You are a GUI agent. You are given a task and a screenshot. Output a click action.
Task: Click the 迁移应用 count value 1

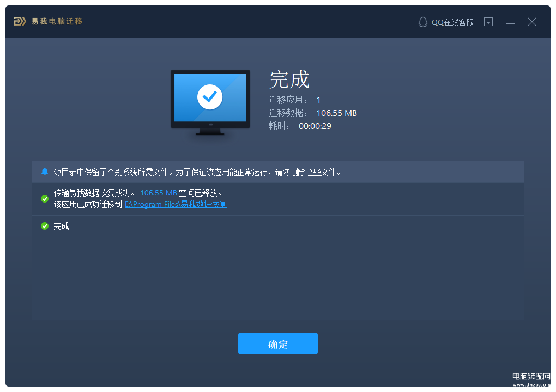[318, 100]
